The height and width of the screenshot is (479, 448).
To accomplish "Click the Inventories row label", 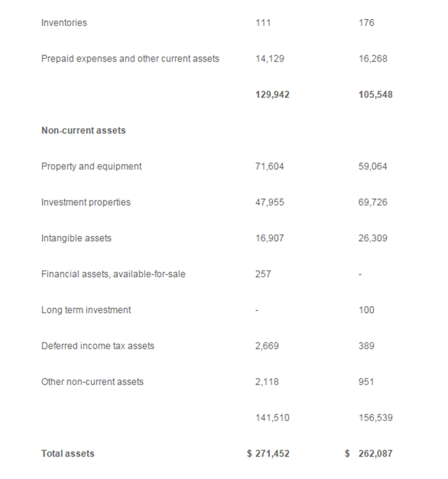I will tap(64, 23).
